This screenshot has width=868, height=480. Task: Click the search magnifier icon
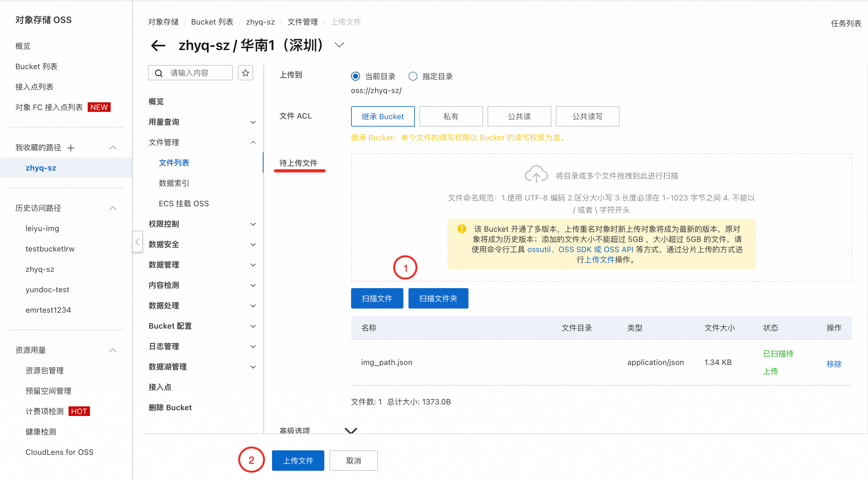[158, 73]
